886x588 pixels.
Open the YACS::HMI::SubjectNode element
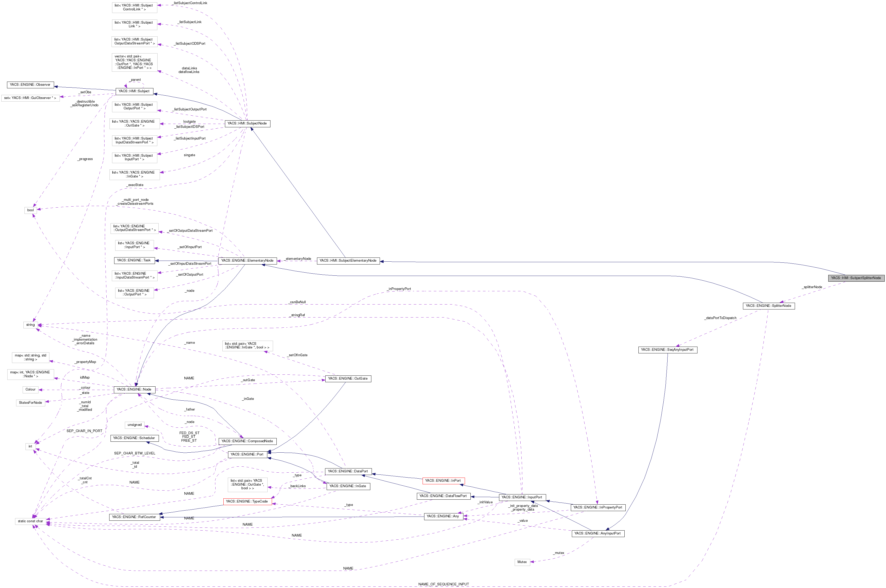[247, 123]
